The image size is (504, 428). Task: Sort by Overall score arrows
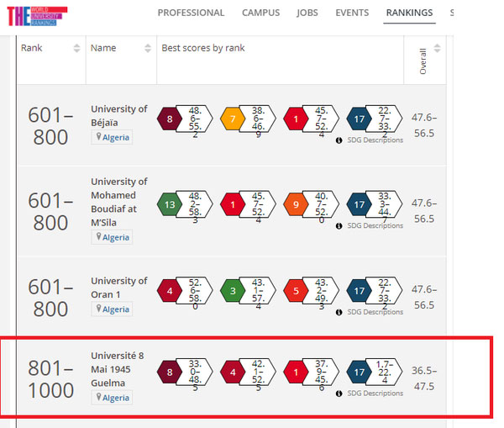click(437, 48)
